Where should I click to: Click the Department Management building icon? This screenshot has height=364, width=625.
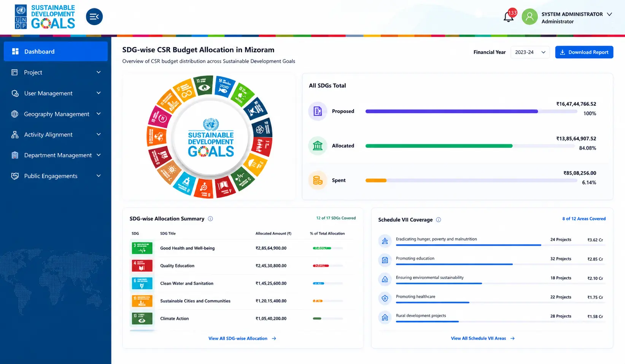(x=15, y=155)
